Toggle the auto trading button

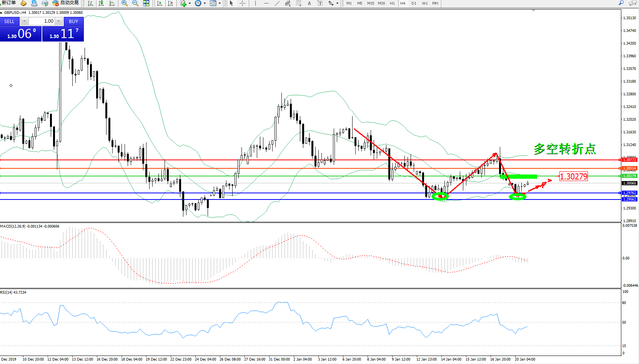tap(66, 3)
